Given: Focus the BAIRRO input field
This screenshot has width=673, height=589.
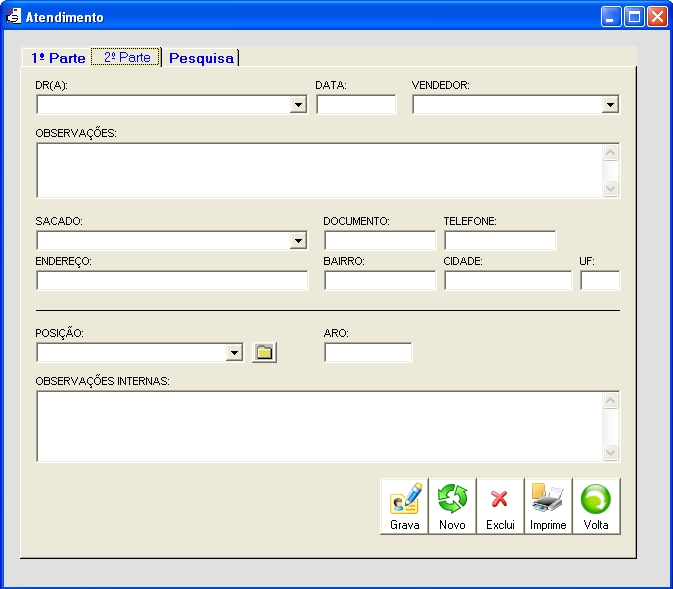Looking at the screenshot, I should pyautogui.click(x=380, y=280).
